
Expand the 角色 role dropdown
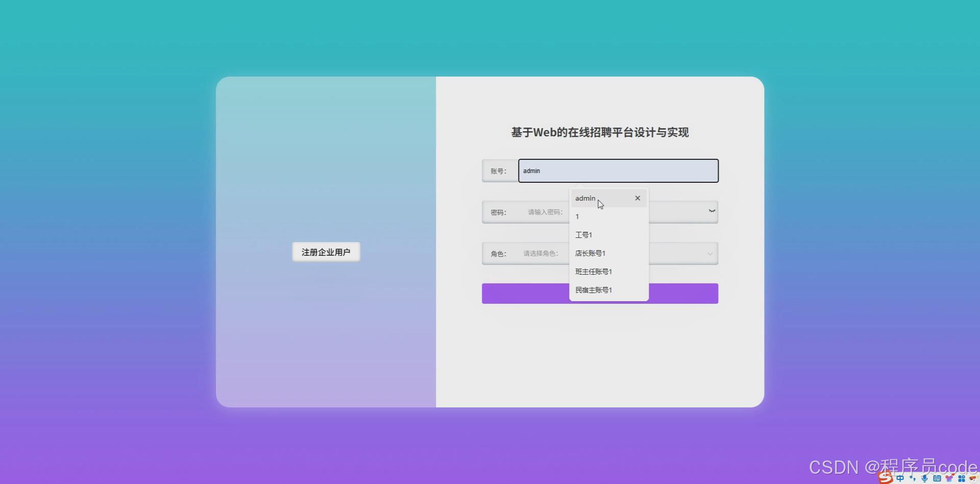point(709,253)
